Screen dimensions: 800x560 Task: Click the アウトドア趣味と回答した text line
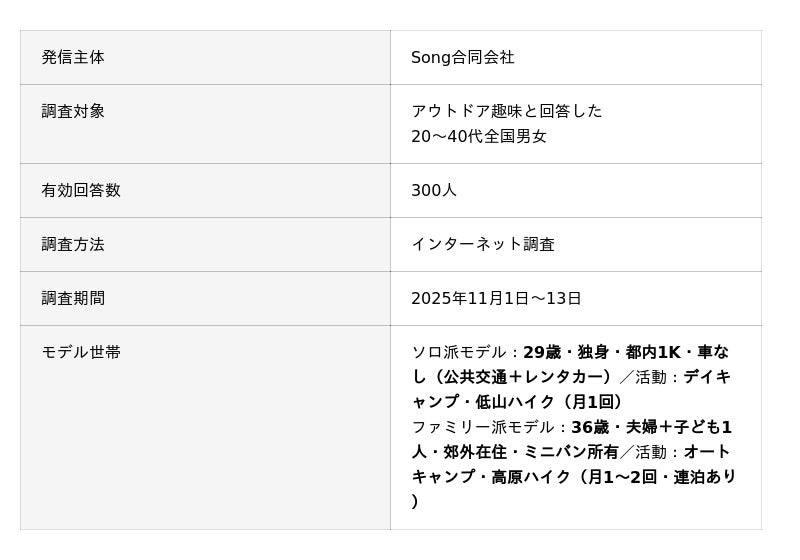pyautogui.click(x=506, y=111)
